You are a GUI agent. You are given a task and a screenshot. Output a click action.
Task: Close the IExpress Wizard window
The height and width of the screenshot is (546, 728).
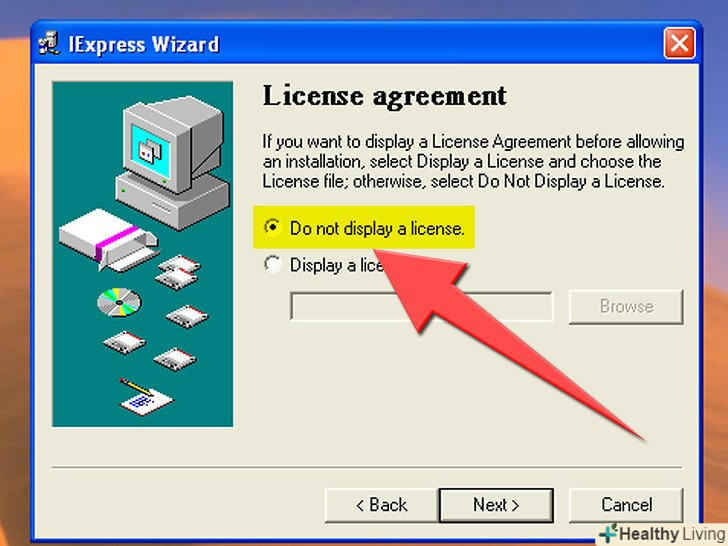pyautogui.click(x=679, y=43)
